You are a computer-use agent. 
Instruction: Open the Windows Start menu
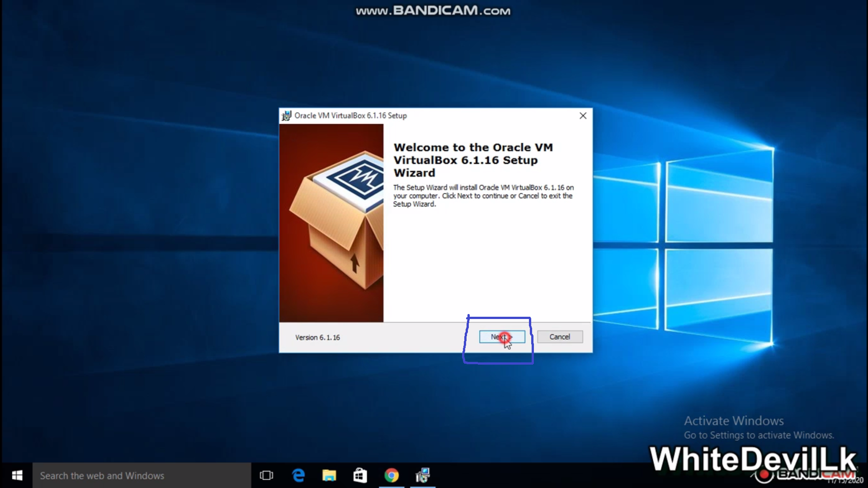pos(17,475)
